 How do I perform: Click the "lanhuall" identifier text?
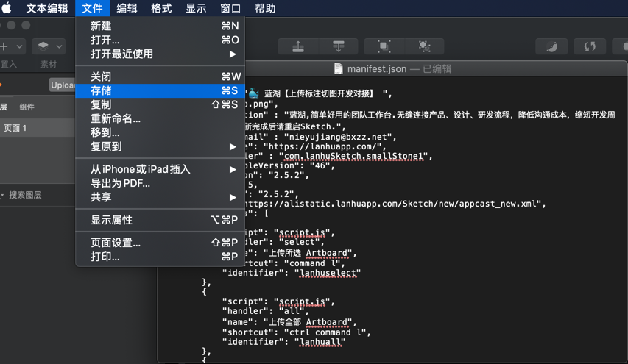tap(320, 342)
